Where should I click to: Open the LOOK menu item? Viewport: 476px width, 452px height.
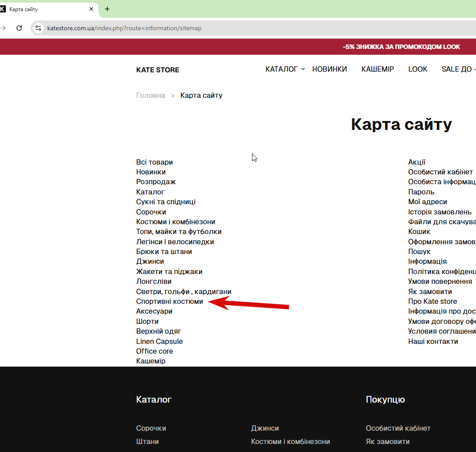(418, 69)
